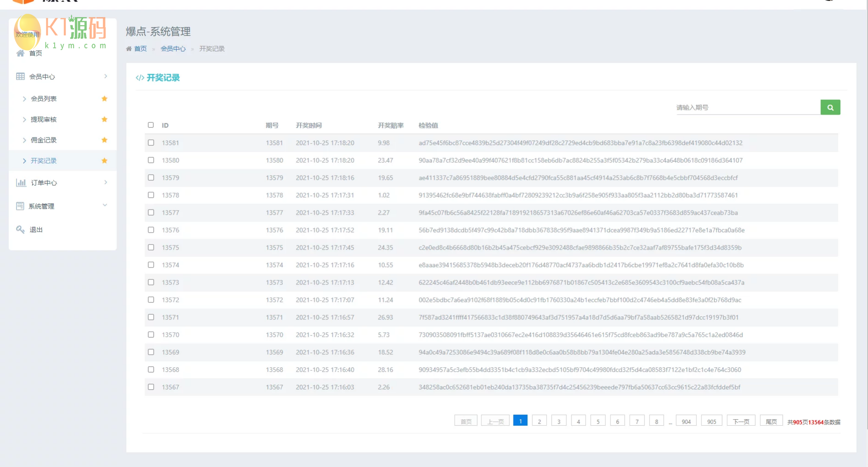Click the star icon beside 提现审核

(x=104, y=119)
